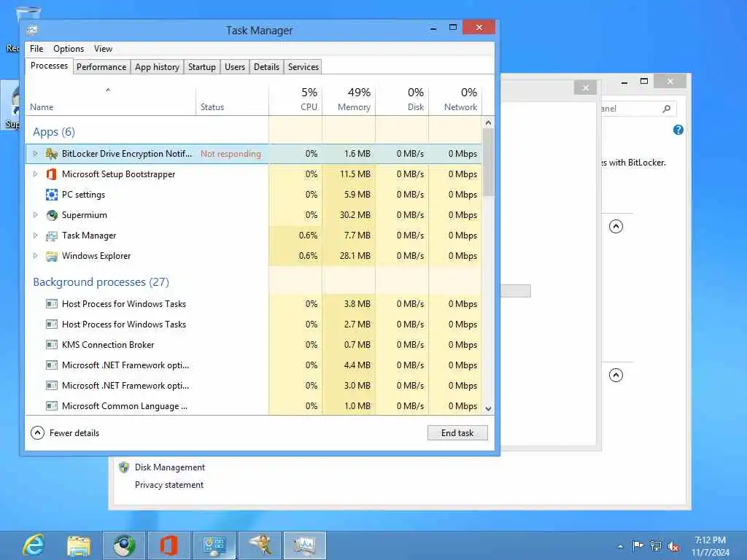Image resolution: width=747 pixels, height=560 pixels.
Task: Click the Task Manager row icon
Action: [52, 236]
